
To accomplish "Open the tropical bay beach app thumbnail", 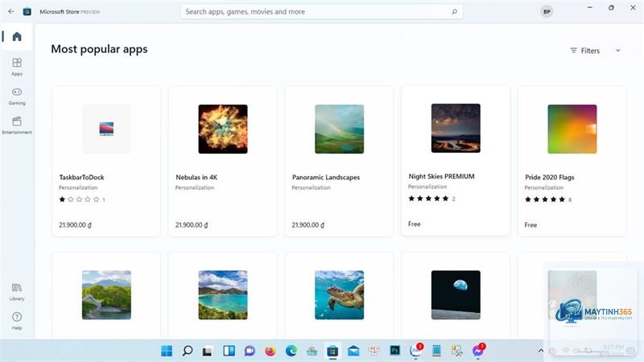I will pos(223,294).
